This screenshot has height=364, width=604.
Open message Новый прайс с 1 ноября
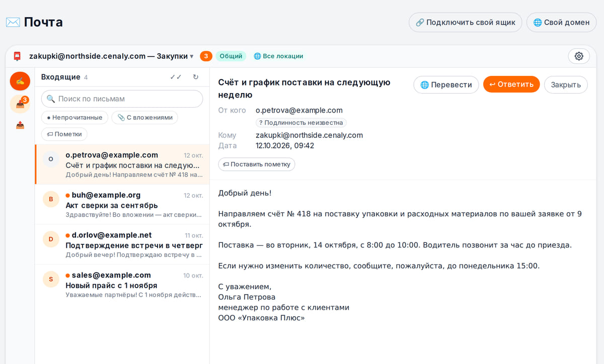click(x=122, y=285)
